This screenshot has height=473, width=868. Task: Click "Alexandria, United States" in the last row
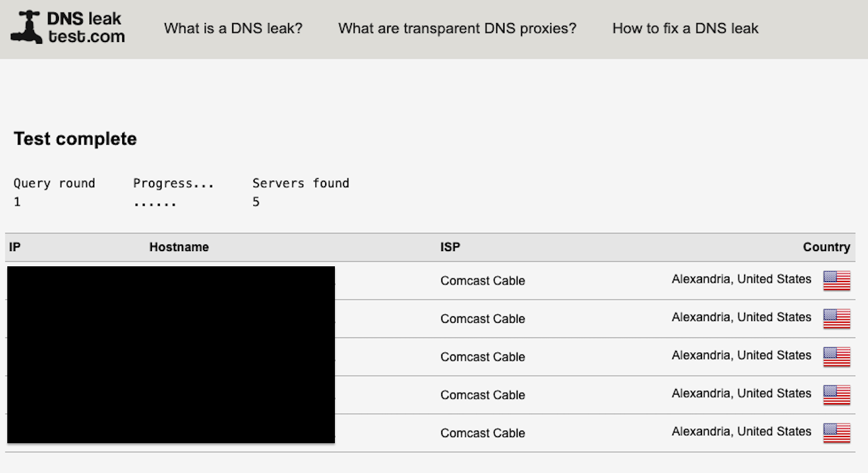click(x=741, y=432)
